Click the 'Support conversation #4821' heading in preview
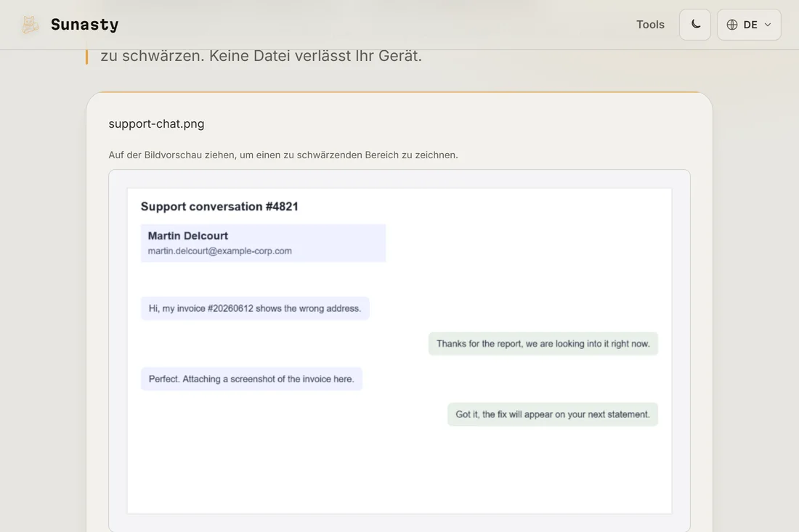 (219, 206)
